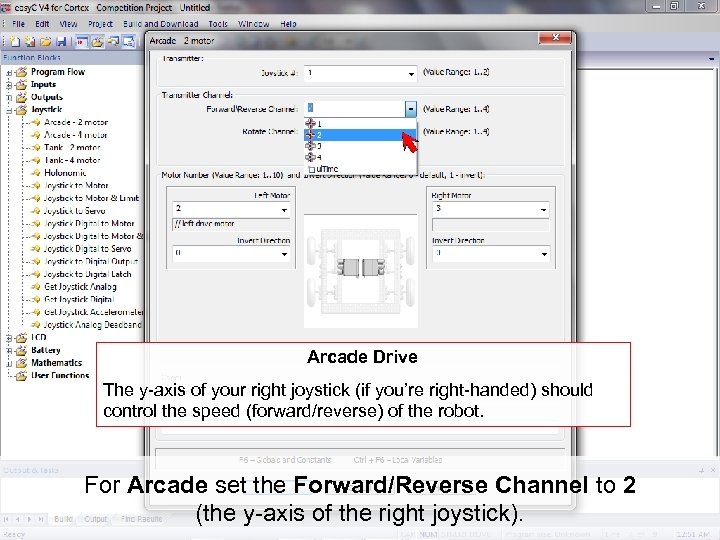Select Joystick Digital to Motor block
Viewport: 720px width, 540px height.
(x=89, y=224)
